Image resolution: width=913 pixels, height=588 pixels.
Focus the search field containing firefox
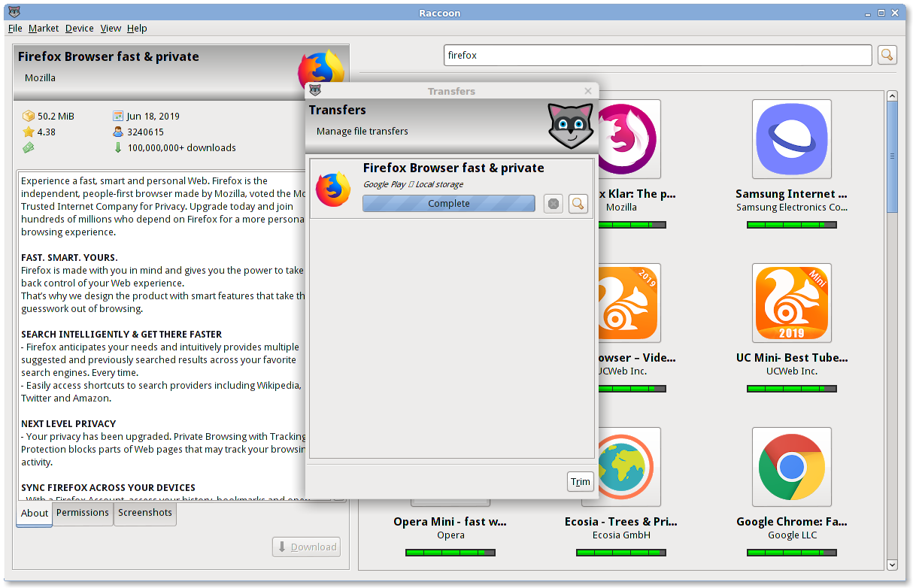tap(658, 55)
